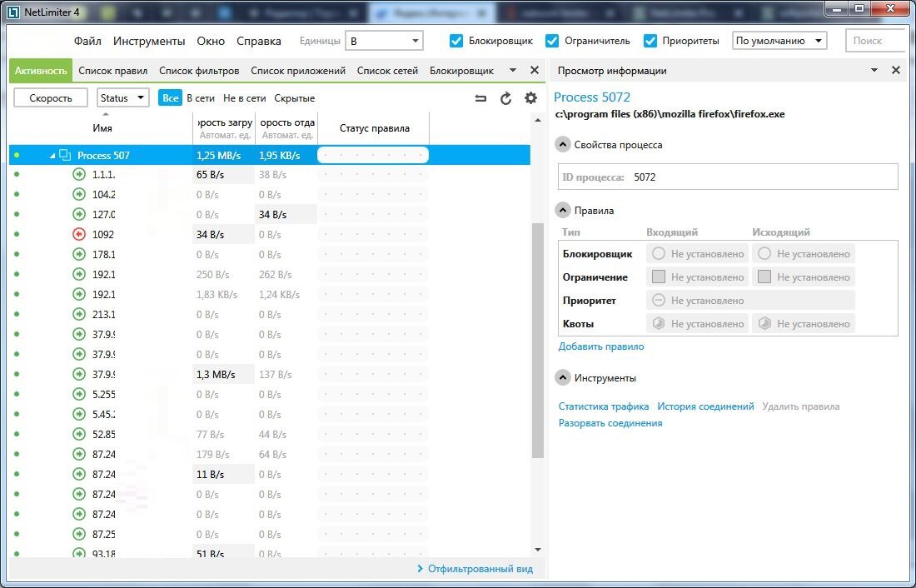Click the refresh icon above the activity list
The height and width of the screenshot is (588, 916).
click(x=505, y=97)
